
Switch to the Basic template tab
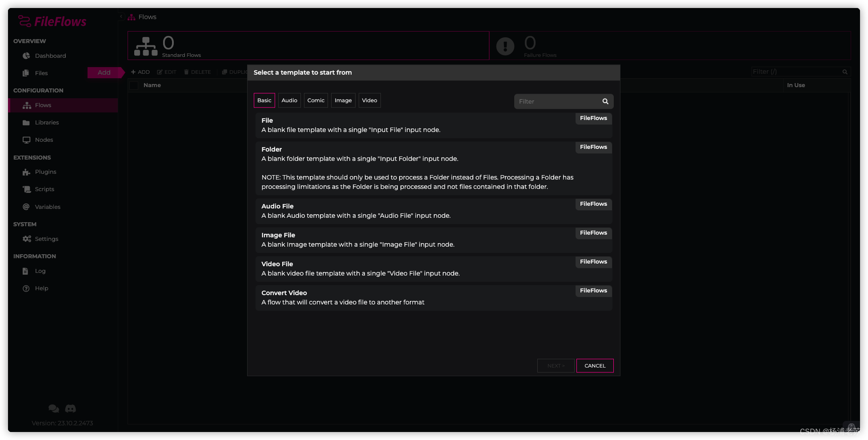click(x=264, y=100)
